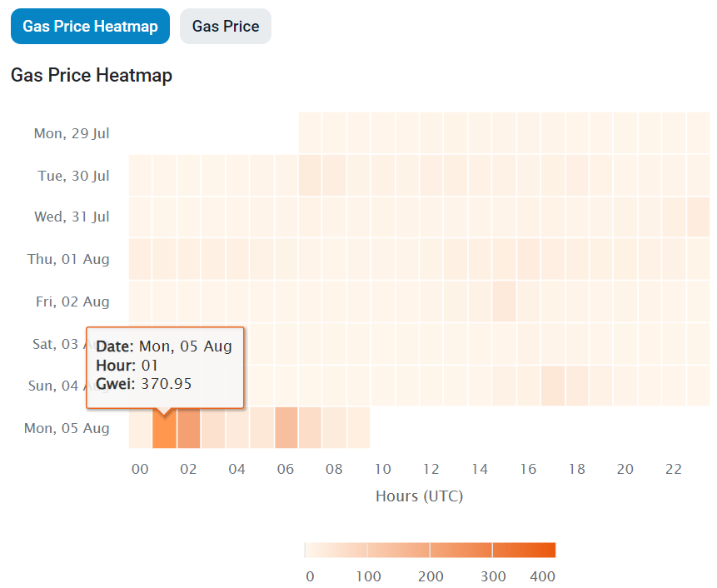Select the Sun, 04 Aug cell at hour 17
717x588 pixels.
(x=552, y=386)
